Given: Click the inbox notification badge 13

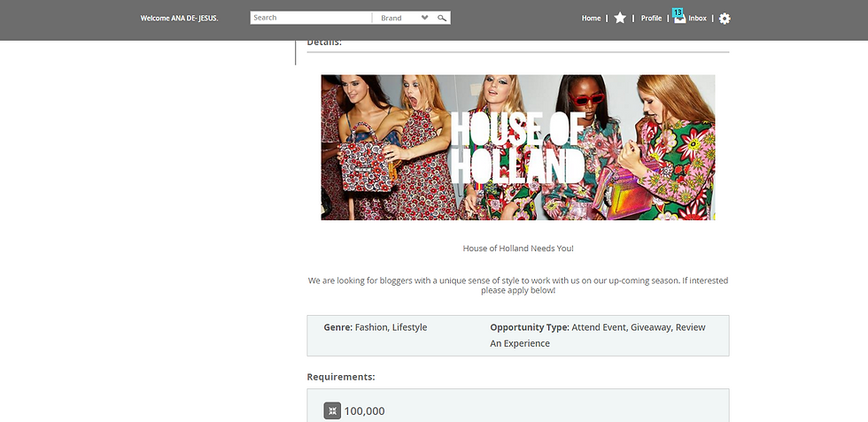Looking at the screenshot, I should coord(678,12).
